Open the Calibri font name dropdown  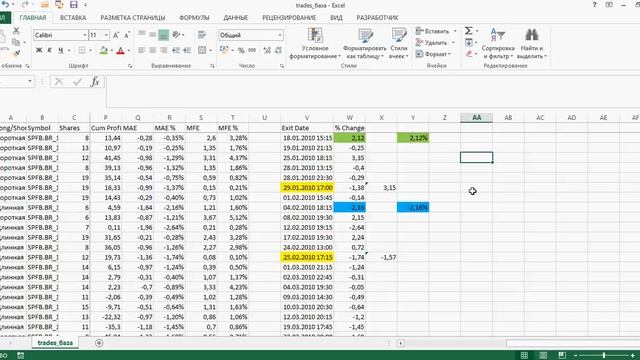click(x=85, y=35)
